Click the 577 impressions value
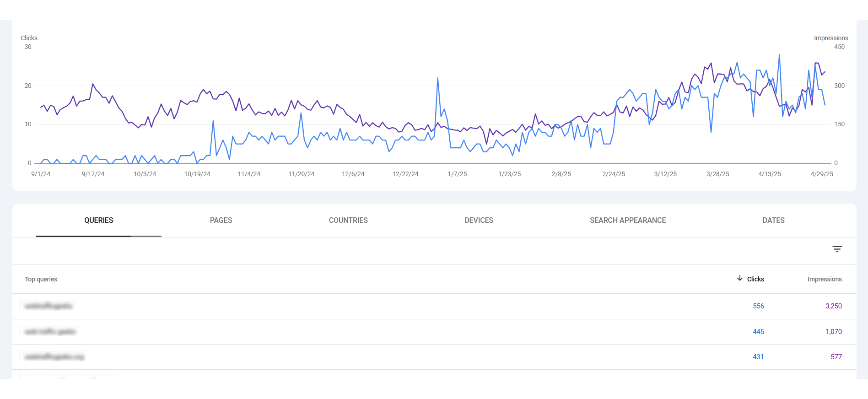Viewport: 868px width, 399px height. click(x=836, y=357)
